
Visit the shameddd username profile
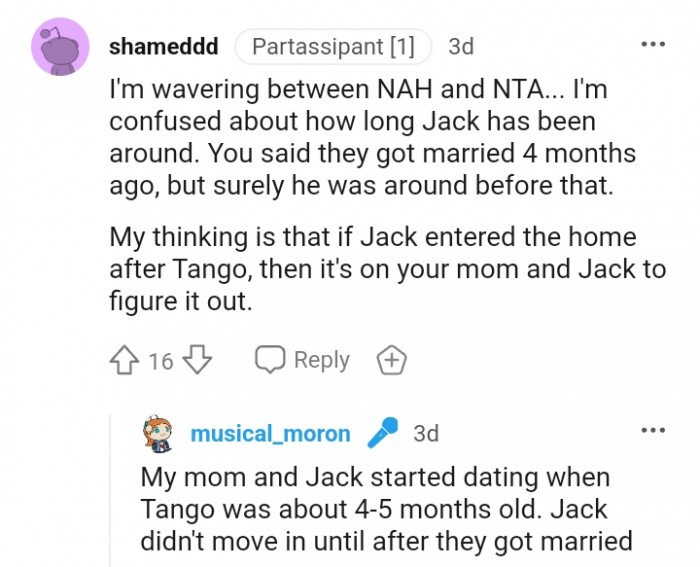tap(162, 46)
